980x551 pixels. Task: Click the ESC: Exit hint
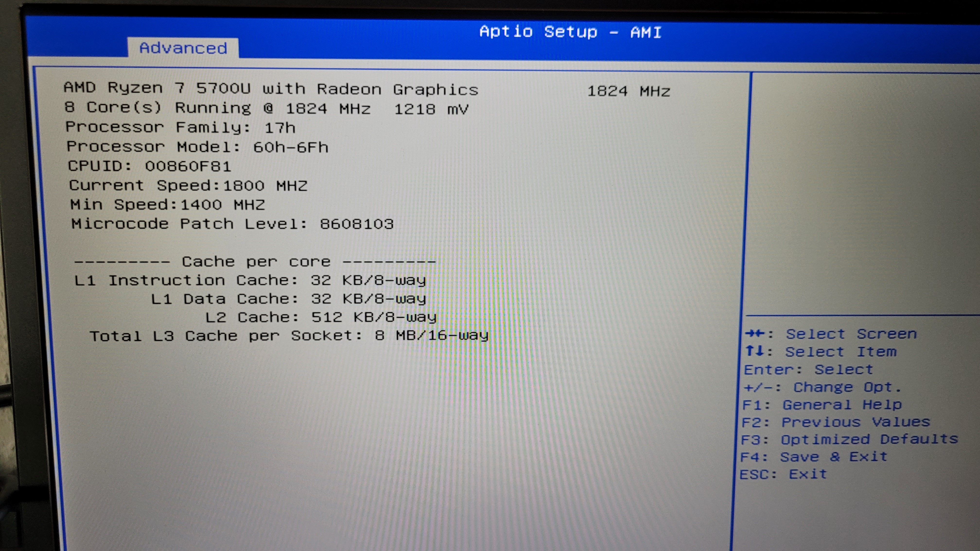783,474
